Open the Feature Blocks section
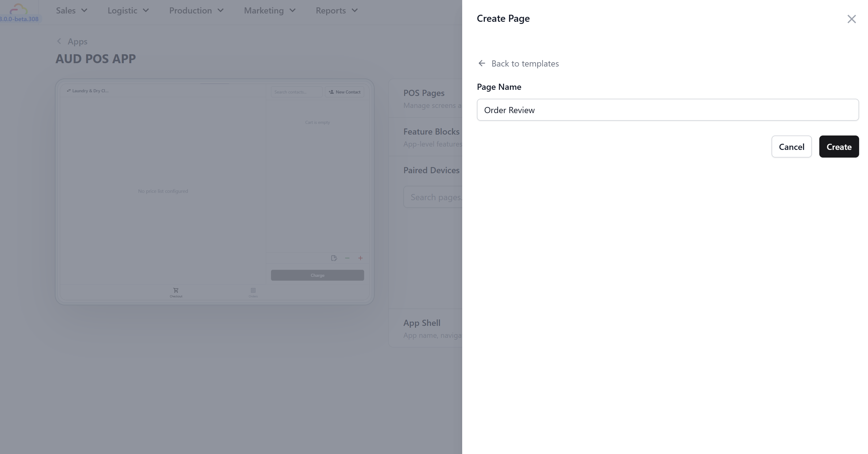The image size is (868, 454). pos(425,137)
